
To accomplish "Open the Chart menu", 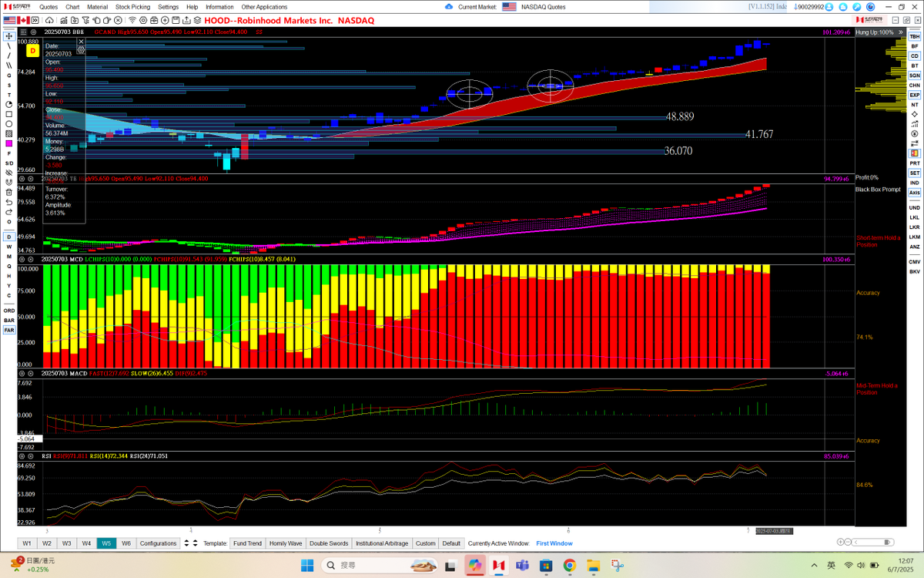I will coord(72,6).
